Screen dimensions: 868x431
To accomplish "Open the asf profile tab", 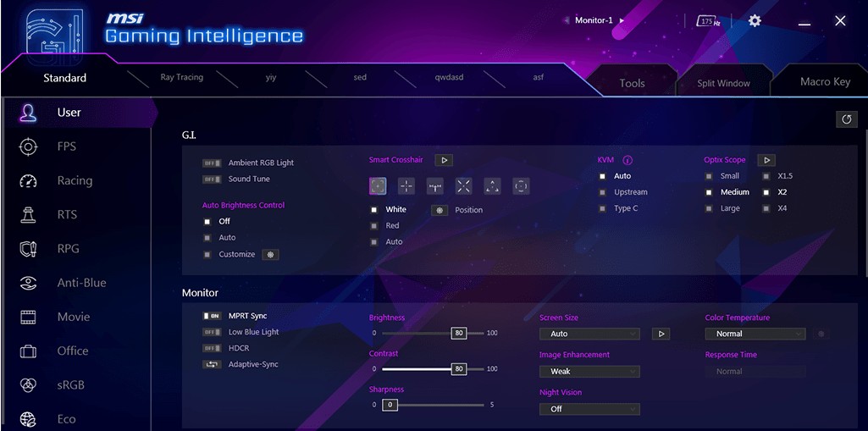I will (538, 77).
